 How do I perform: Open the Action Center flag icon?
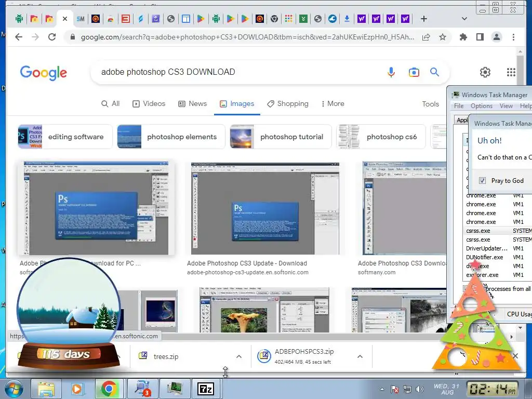(395, 389)
